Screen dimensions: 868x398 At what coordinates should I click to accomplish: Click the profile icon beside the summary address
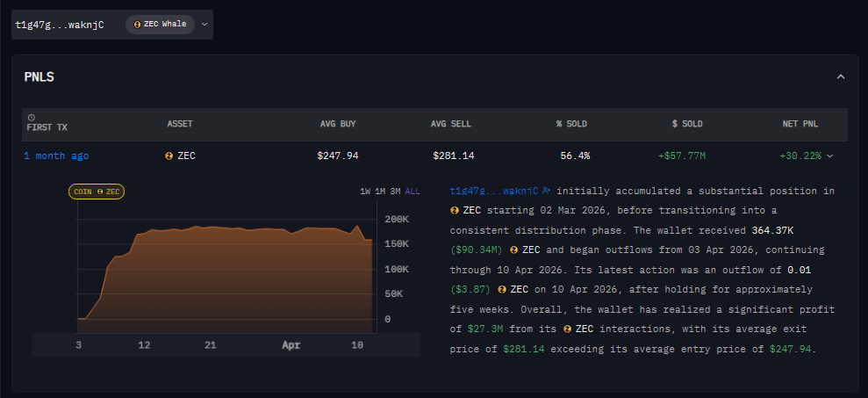pyautogui.click(x=546, y=191)
